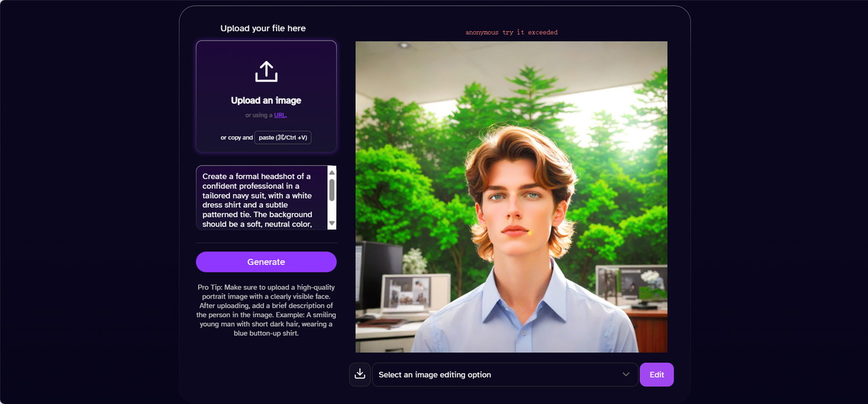Click the "or copy and" text
Screen dimensions: 868x404
(237, 138)
